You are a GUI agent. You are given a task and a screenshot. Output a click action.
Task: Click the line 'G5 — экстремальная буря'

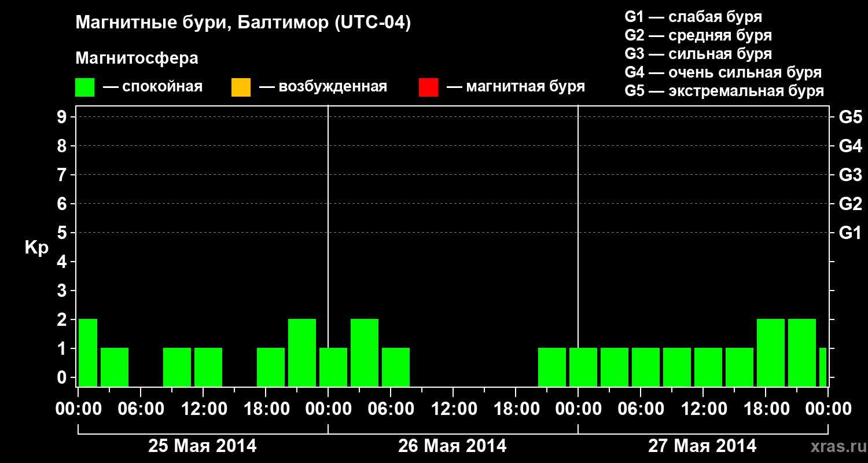(x=724, y=91)
